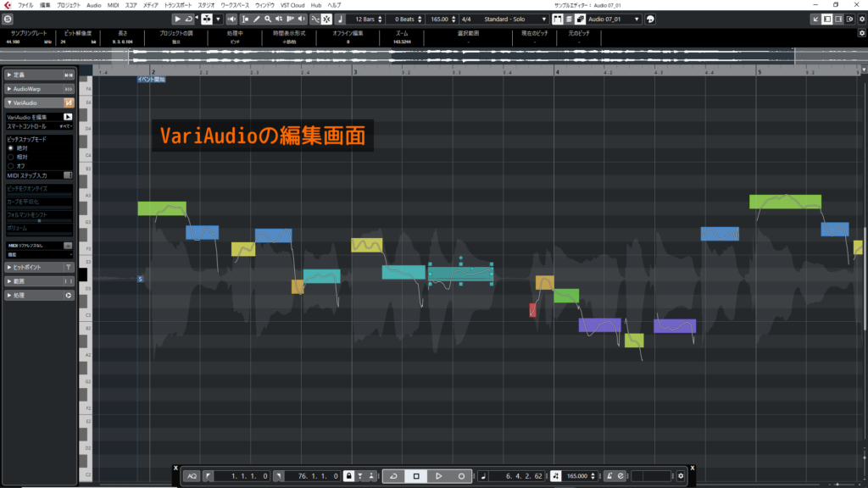868x488 pixels.
Task: Expand the AudioWarp section
Action: [9, 89]
